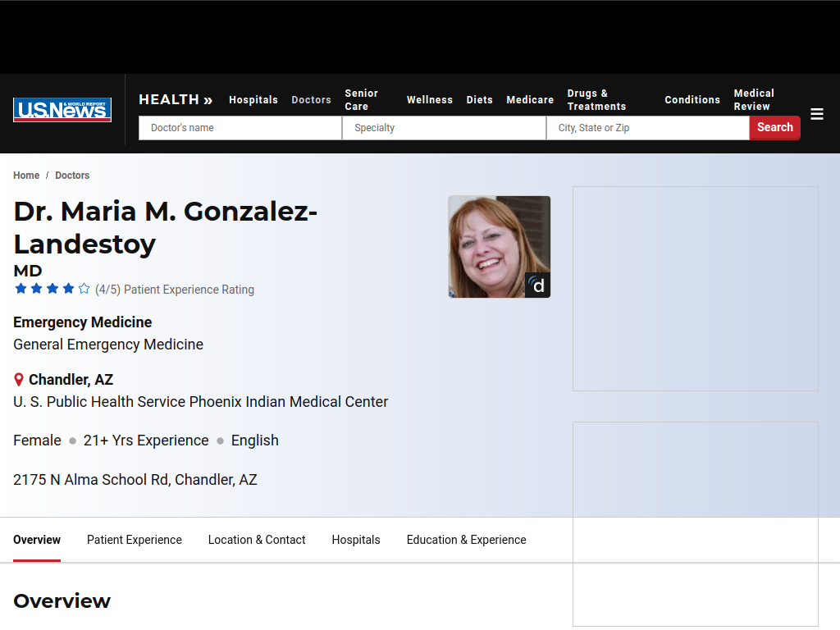The height and width of the screenshot is (630, 840).
Task: Click the 2175 N Alma School Rd address
Action: coord(135,479)
